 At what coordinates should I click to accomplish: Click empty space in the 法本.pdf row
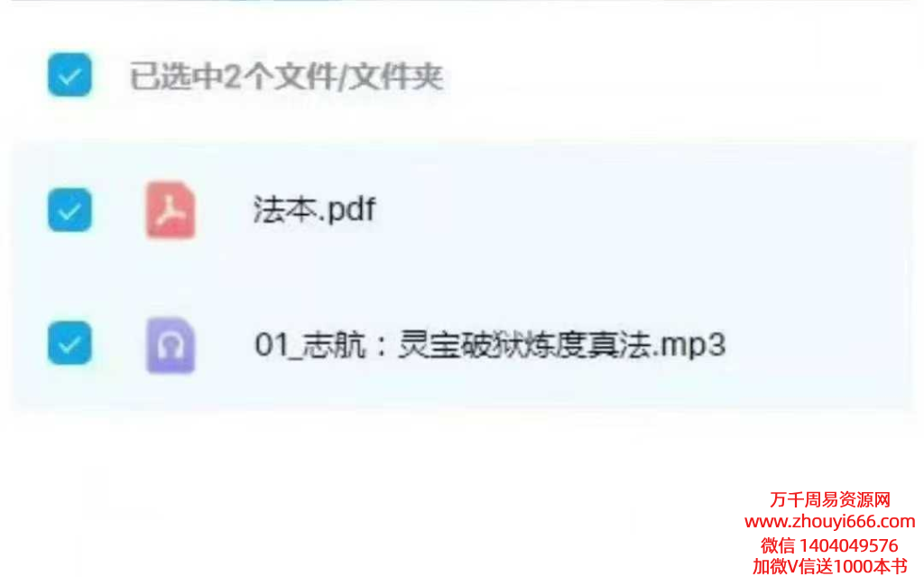click(x=619, y=210)
